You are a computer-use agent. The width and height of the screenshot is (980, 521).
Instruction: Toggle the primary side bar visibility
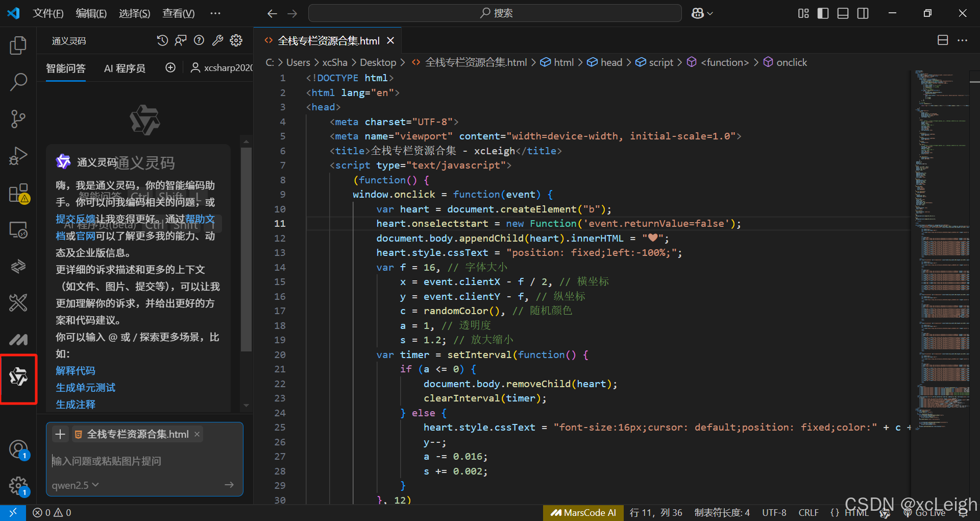coord(823,13)
